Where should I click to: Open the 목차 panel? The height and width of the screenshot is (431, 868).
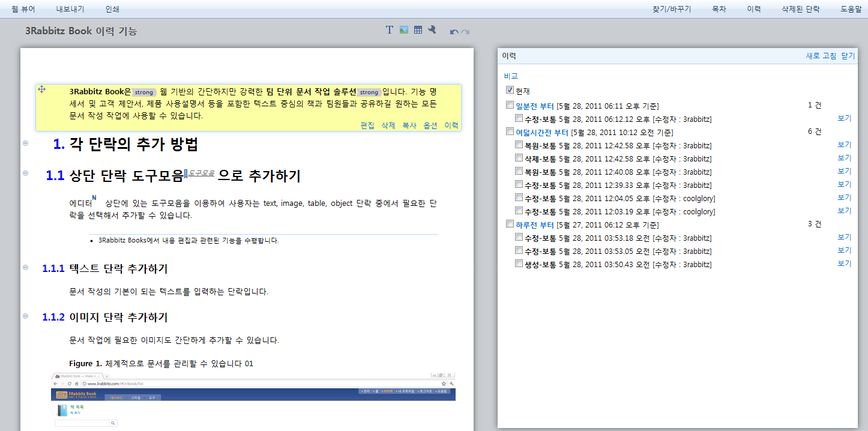719,9
